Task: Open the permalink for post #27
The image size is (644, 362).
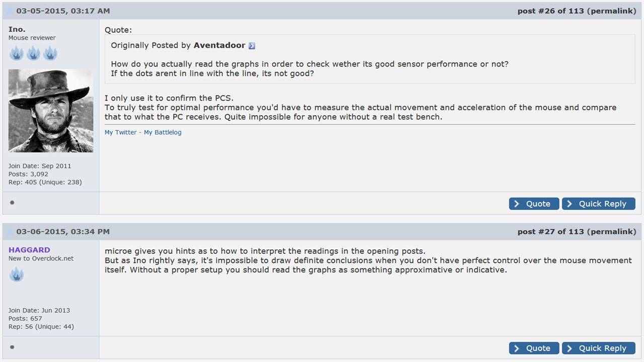Action: coord(611,232)
